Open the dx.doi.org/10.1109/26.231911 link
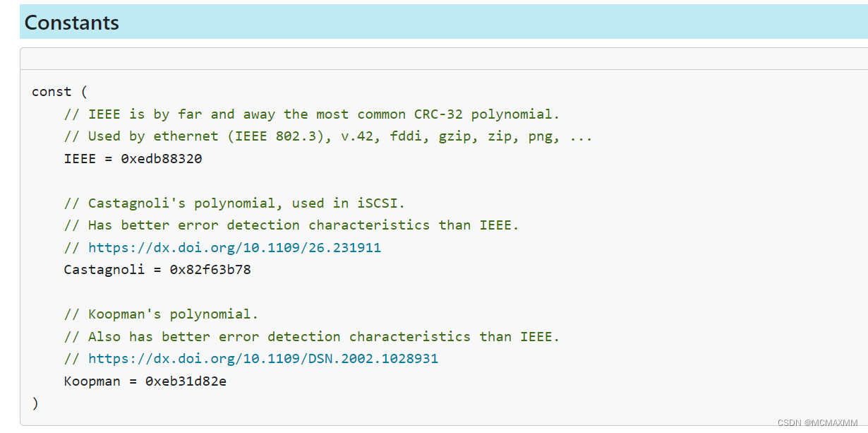Screen dimensions: 868x433 click(234, 248)
